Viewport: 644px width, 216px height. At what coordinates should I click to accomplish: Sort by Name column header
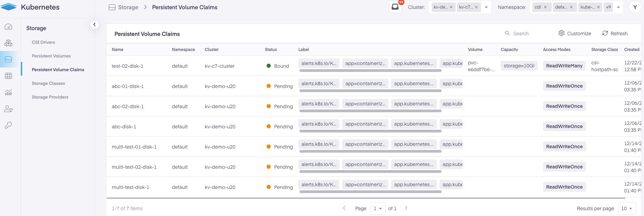(118, 50)
